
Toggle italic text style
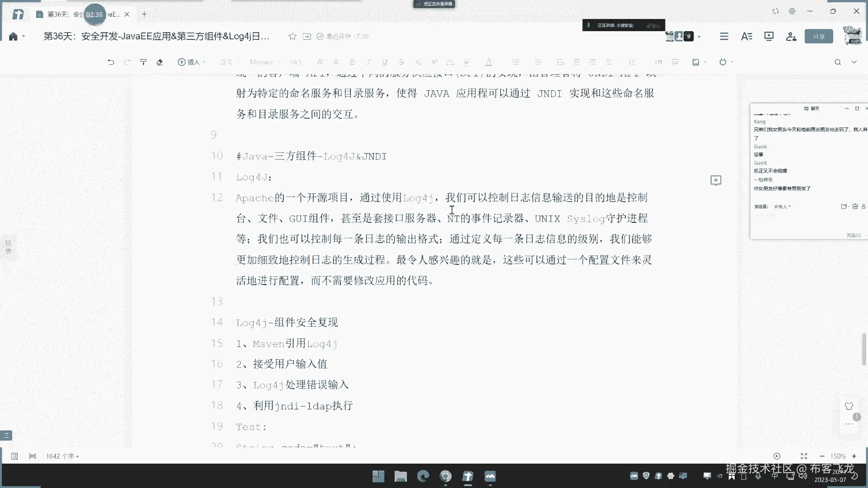[368, 62]
